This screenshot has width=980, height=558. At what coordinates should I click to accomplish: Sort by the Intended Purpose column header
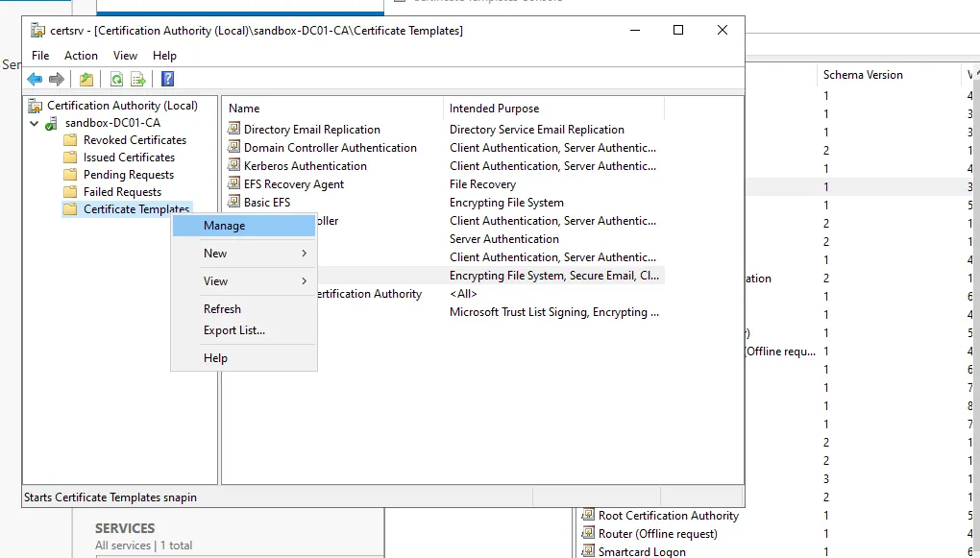tap(494, 109)
